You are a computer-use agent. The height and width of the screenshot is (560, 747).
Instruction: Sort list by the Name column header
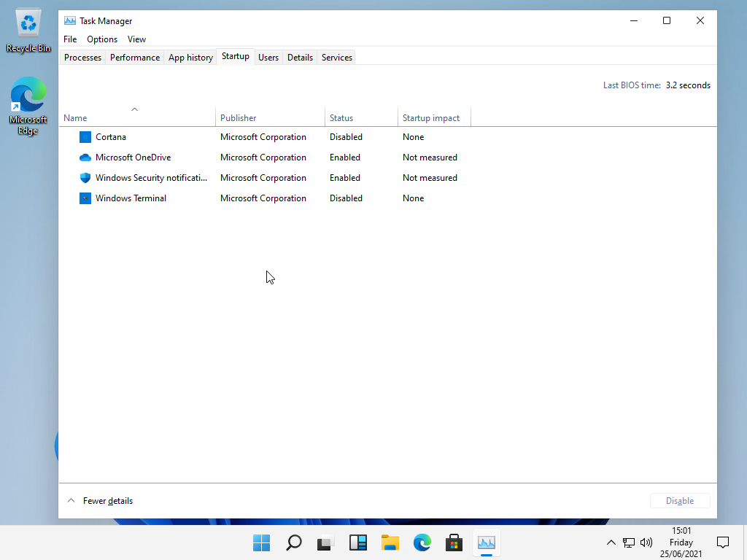[75, 118]
